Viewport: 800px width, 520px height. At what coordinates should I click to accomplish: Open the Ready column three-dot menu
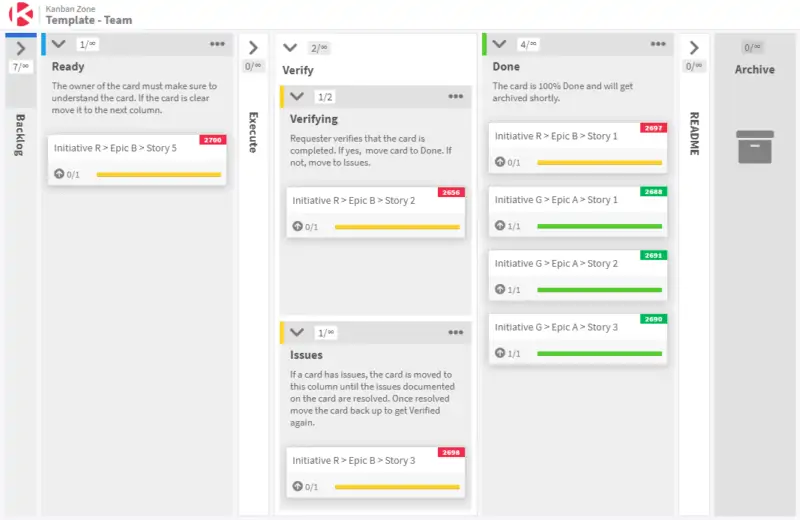tap(217, 44)
